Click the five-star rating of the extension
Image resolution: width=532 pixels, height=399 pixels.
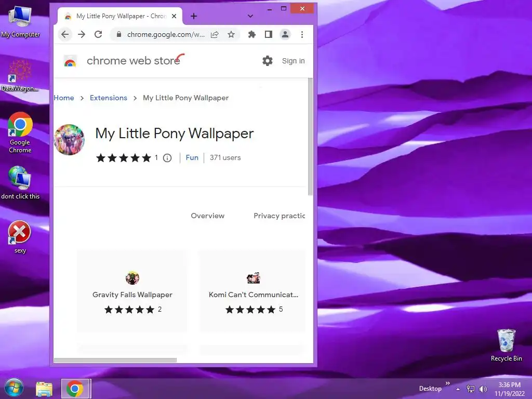[x=124, y=158]
